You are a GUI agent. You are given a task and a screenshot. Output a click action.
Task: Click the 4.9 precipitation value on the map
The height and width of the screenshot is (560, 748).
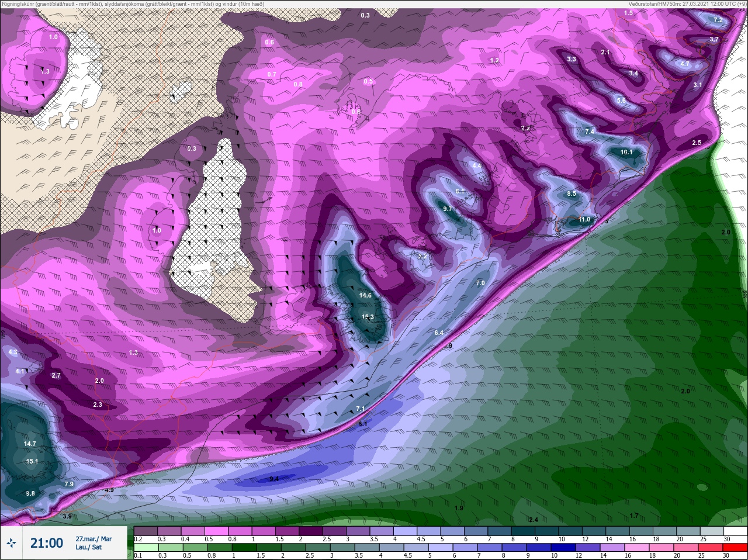tap(109, 490)
